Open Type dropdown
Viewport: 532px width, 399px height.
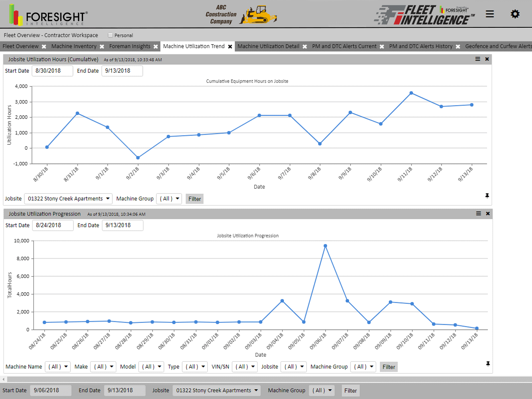195,367
